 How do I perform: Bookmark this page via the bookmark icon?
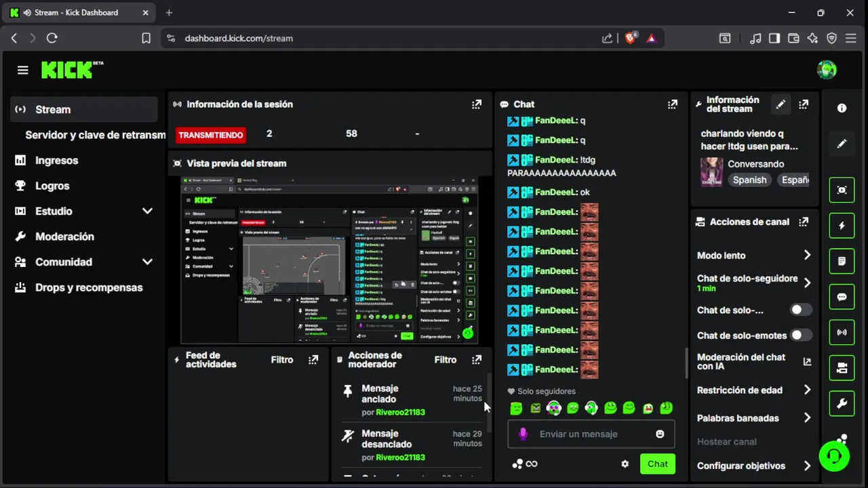click(146, 39)
